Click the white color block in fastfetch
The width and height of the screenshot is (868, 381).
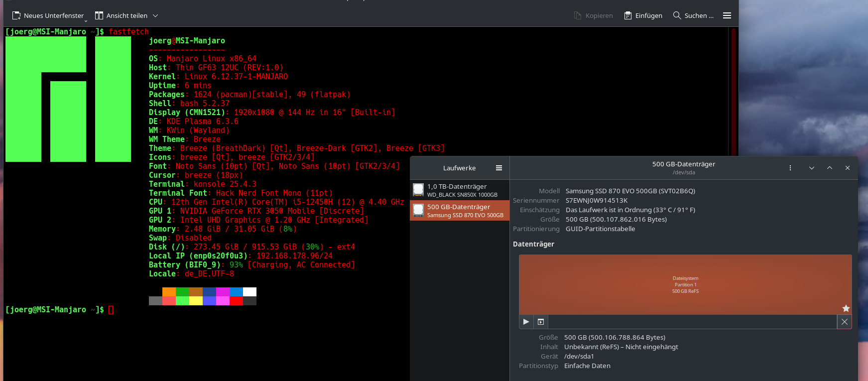(249, 292)
